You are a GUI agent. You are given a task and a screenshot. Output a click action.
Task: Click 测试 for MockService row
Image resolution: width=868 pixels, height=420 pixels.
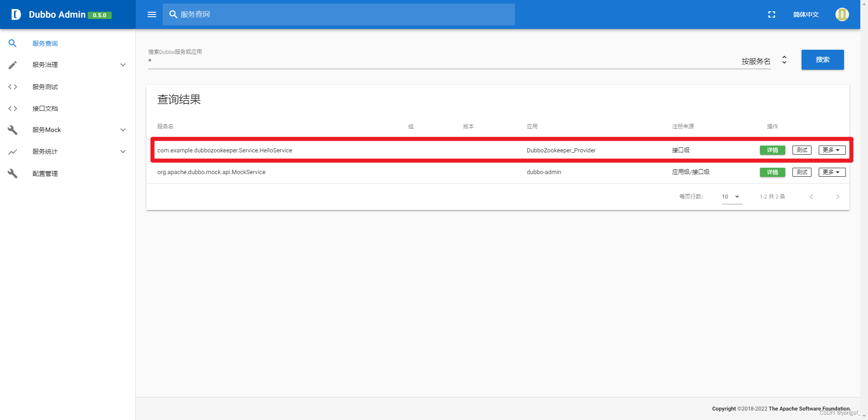click(802, 172)
